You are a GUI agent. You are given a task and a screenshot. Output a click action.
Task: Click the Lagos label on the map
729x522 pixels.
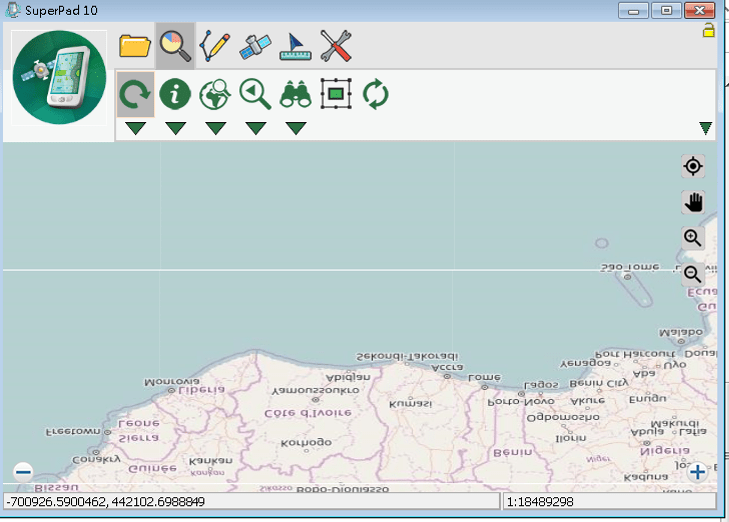point(541,385)
